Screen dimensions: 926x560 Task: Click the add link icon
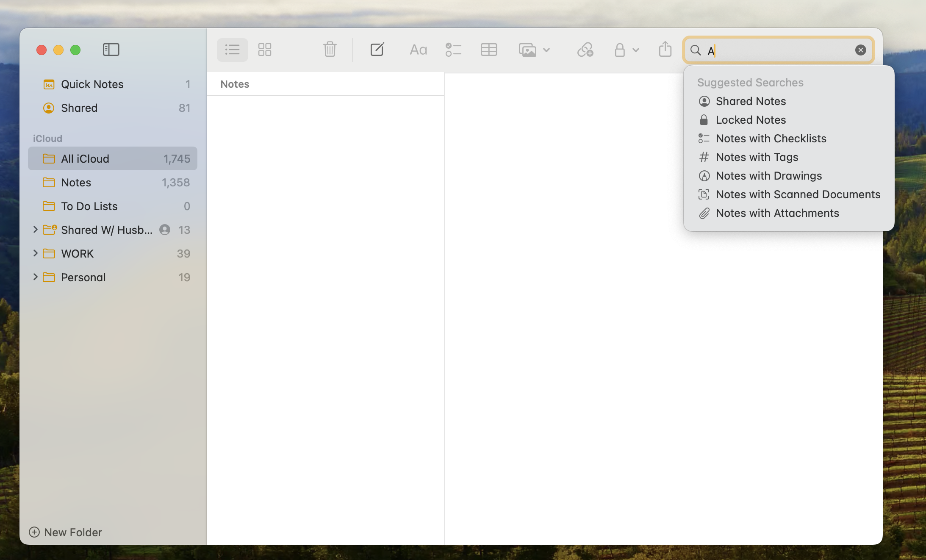585,50
